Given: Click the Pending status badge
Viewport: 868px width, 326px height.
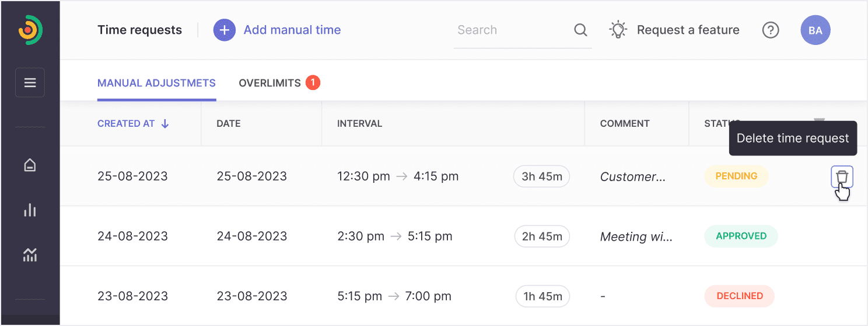Looking at the screenshot, I should (737, 176).
